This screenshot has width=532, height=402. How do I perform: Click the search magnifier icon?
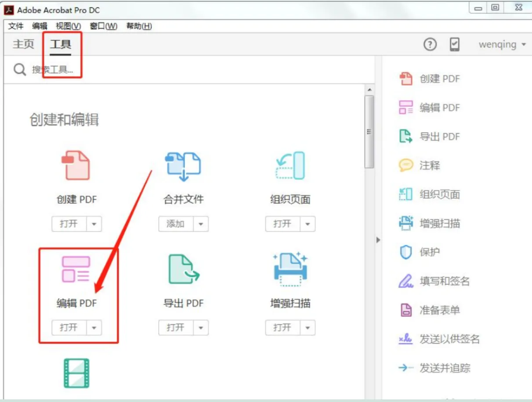pyautogui.click(x=20, y=69)
